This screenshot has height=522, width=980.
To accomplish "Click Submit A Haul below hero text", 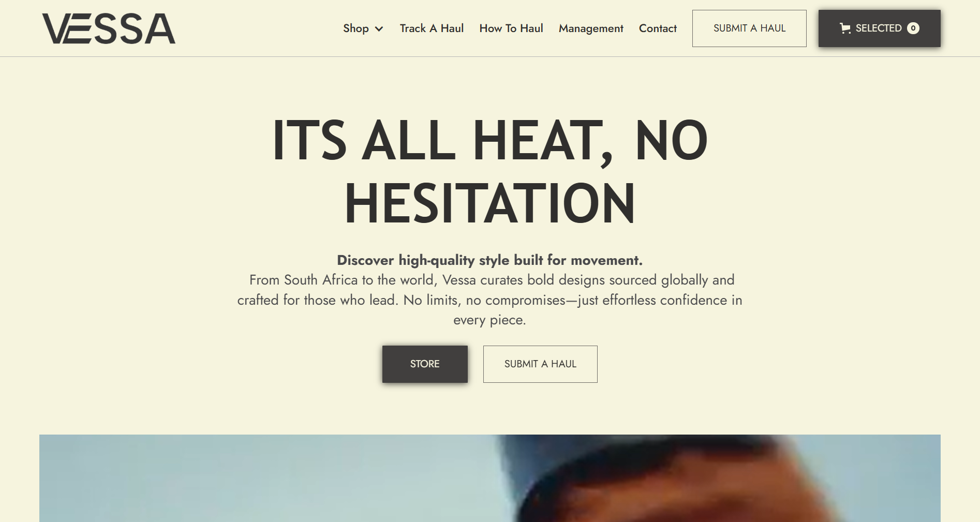I will point(540,364).
